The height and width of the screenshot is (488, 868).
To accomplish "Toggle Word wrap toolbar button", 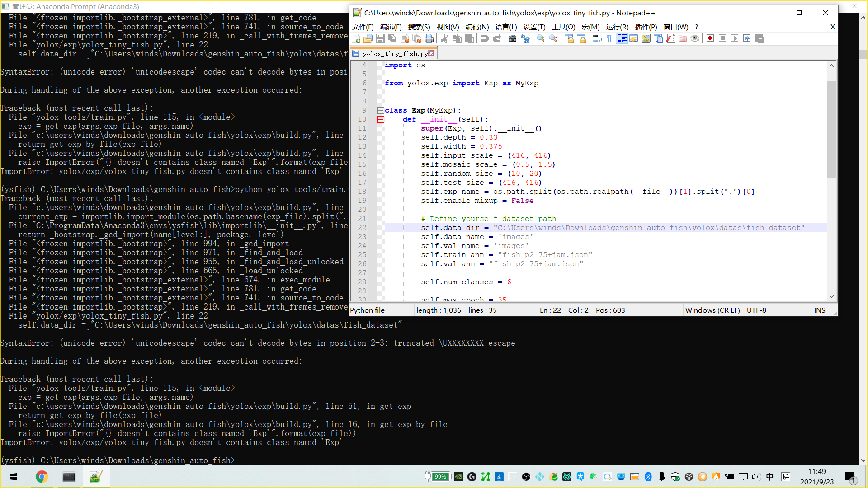I will [597, 39].
